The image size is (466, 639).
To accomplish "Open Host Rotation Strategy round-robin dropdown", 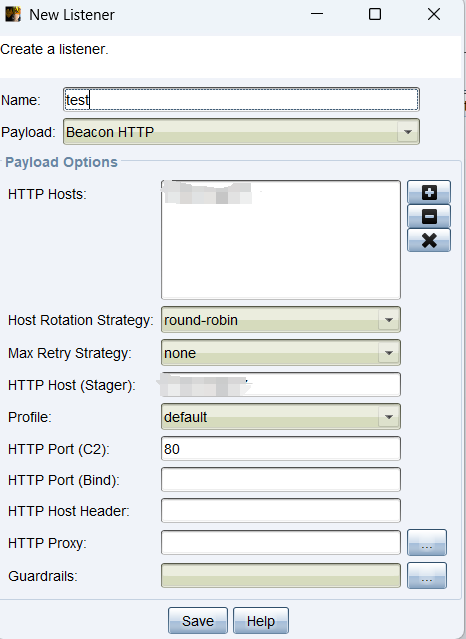I will coord(281,320).
